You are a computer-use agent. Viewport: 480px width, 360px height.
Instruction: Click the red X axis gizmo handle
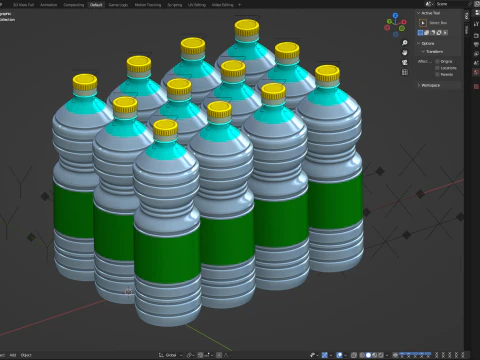[x=404, y=22]
